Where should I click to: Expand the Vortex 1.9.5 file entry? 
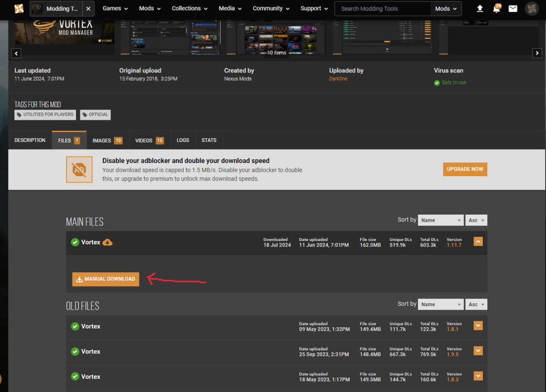(478, 351)
